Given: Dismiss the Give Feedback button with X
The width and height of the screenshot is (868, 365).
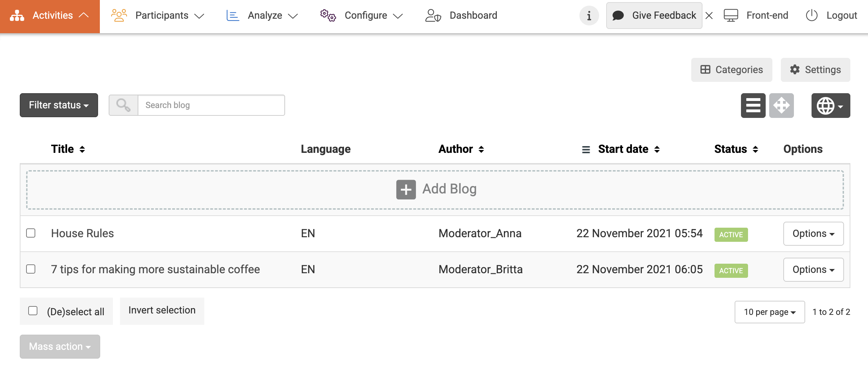Looking at the screenshot, I should pos(709,16).
